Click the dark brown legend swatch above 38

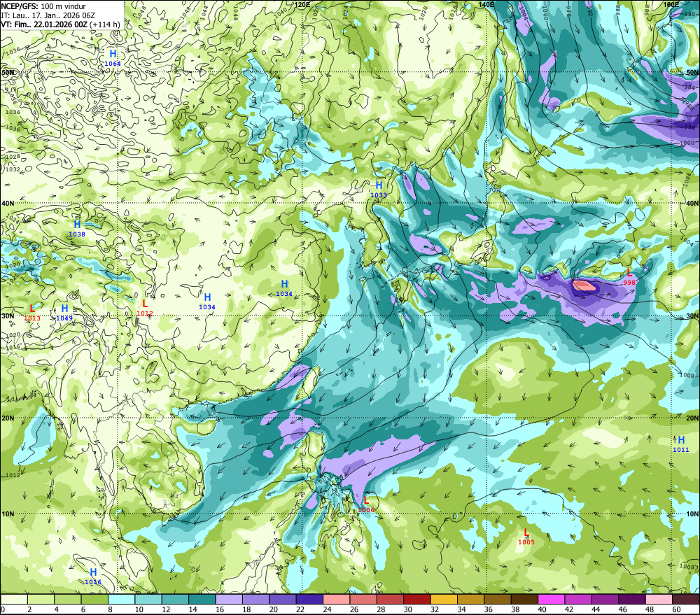(x=524, y=599)
